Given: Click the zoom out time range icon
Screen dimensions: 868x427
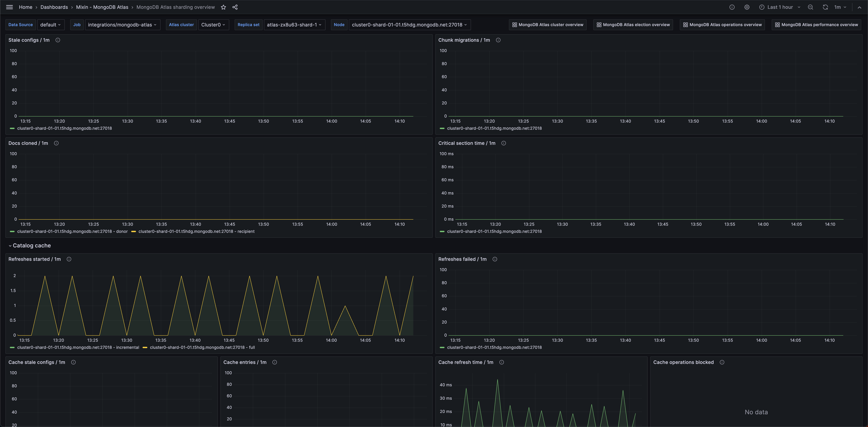Looking at the screenshot, I should [810, 7].
